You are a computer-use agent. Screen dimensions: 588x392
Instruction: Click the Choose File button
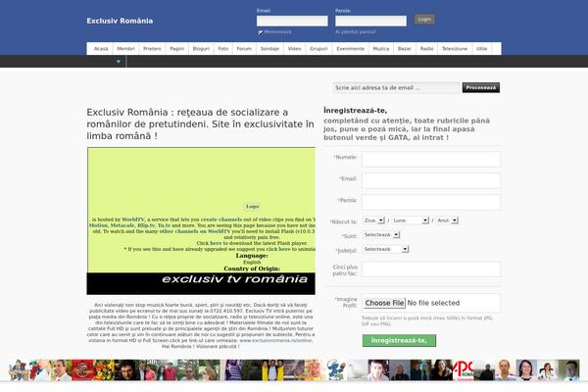pyautogui.click(x=384, y=303)
